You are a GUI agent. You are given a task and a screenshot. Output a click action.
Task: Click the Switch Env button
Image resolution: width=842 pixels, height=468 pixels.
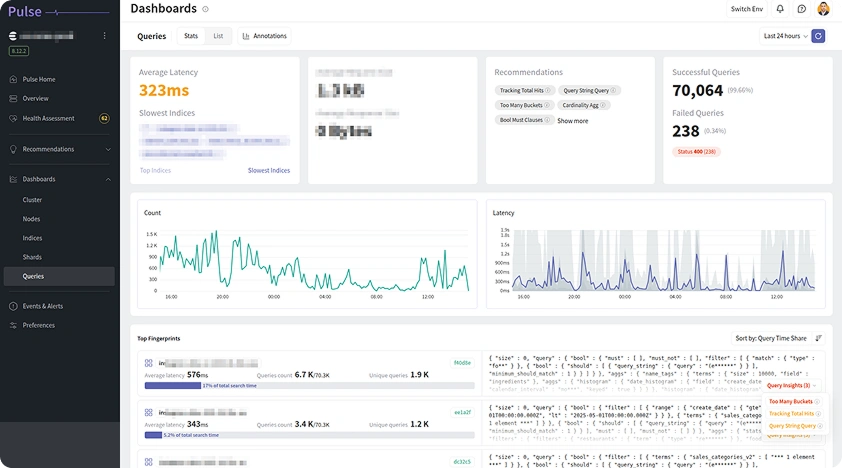(x=747, y=9)
